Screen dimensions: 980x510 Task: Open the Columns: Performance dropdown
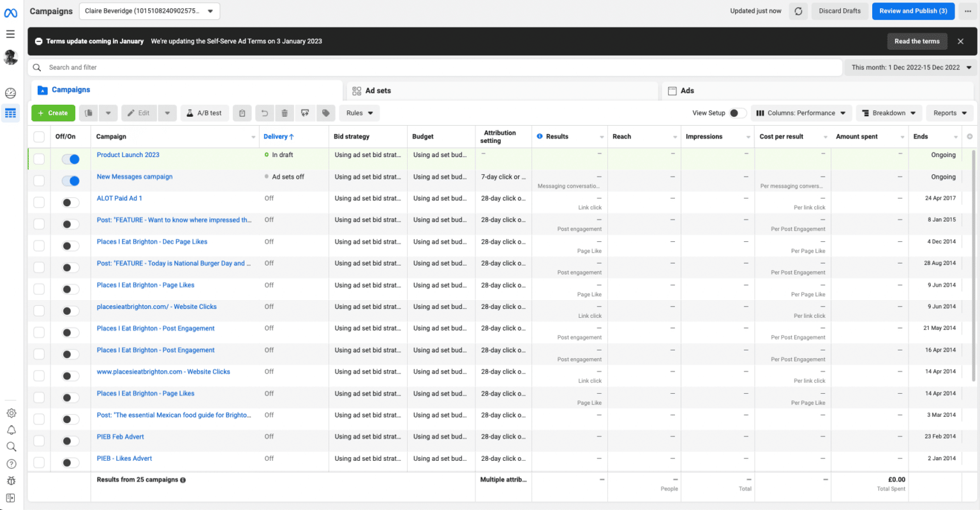[x=801, y=113]
